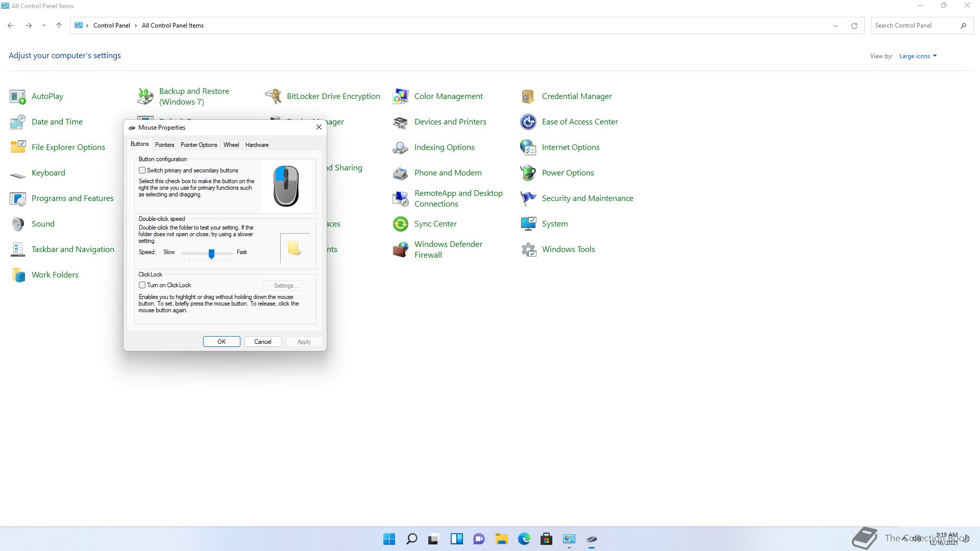The height and width of the screenshot is (551, 980).
Task: Switch to the Pointer Options tab
Action: click(199, 145)
